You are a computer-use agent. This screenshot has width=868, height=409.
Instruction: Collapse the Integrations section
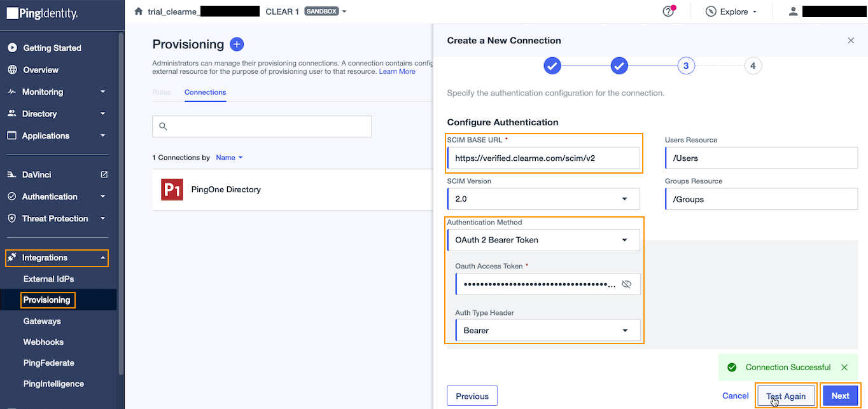(x=102, y=258)
